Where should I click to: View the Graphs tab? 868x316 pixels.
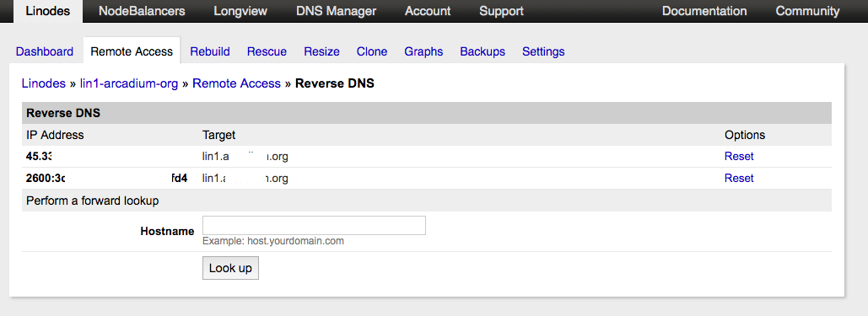point(423,51)
